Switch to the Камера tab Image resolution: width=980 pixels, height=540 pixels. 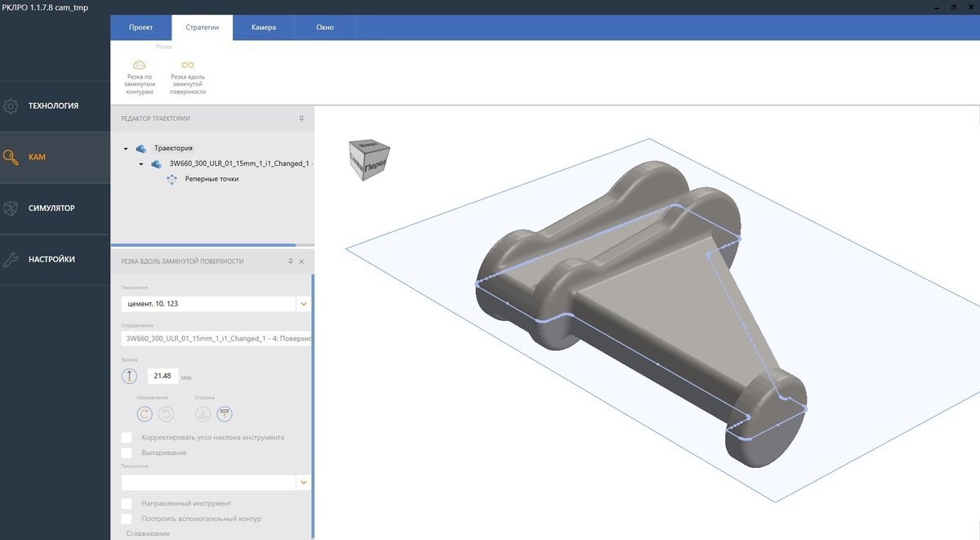pyautogui.click(x=263, y=27)
